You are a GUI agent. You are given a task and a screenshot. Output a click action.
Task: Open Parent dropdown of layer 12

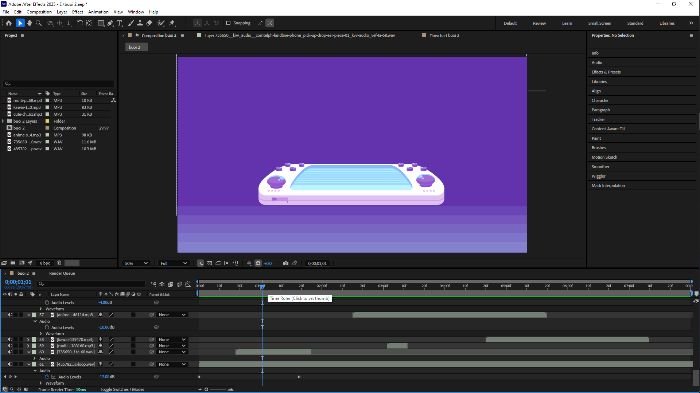click(172, 315)
